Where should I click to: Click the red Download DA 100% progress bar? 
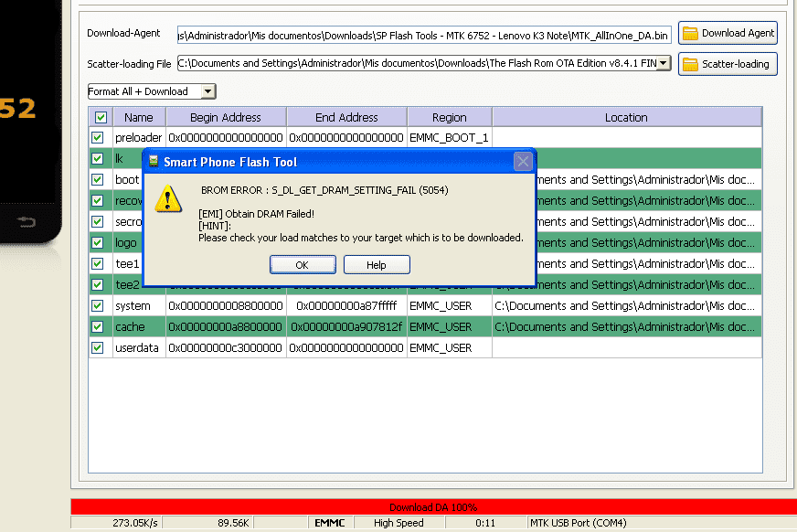[x=433, y=507]
